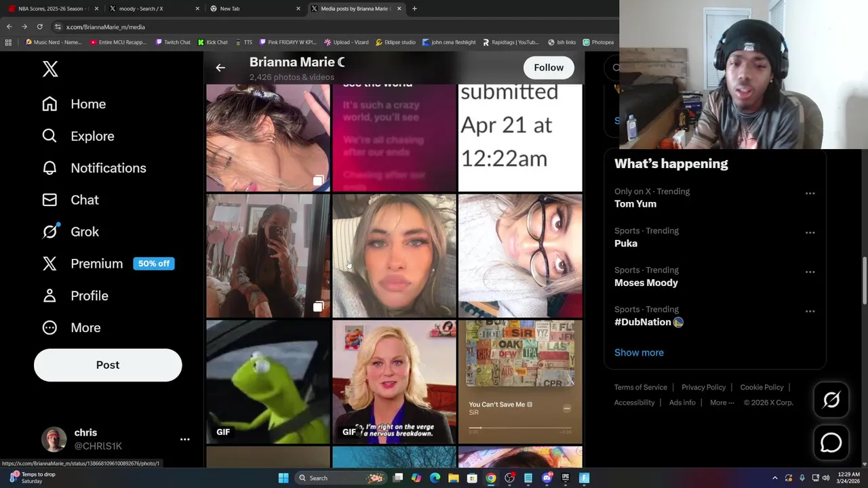Image resolution: width=868 pixels, height=488 pixels.
Task: Follow Brianna Marie
Action: [x=549, y=67]
